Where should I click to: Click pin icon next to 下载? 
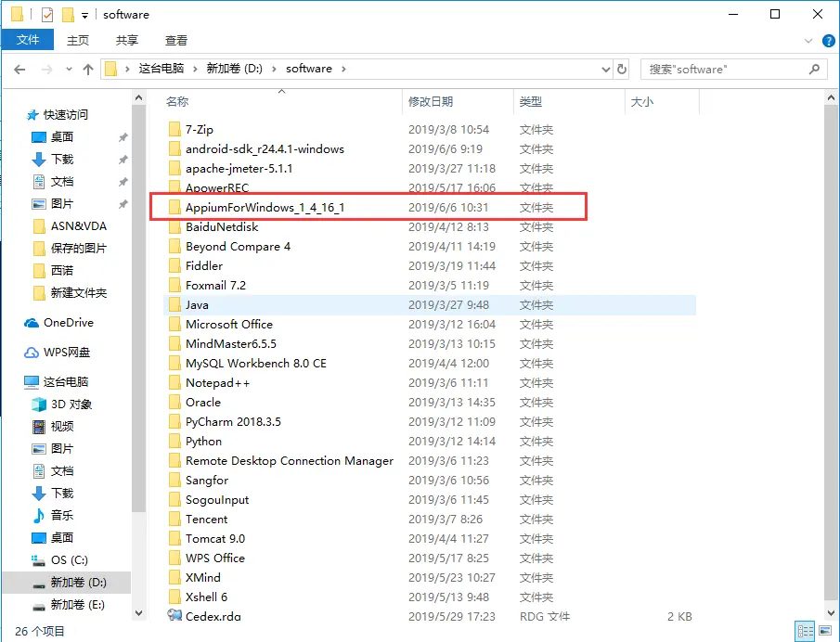[123, 160]
